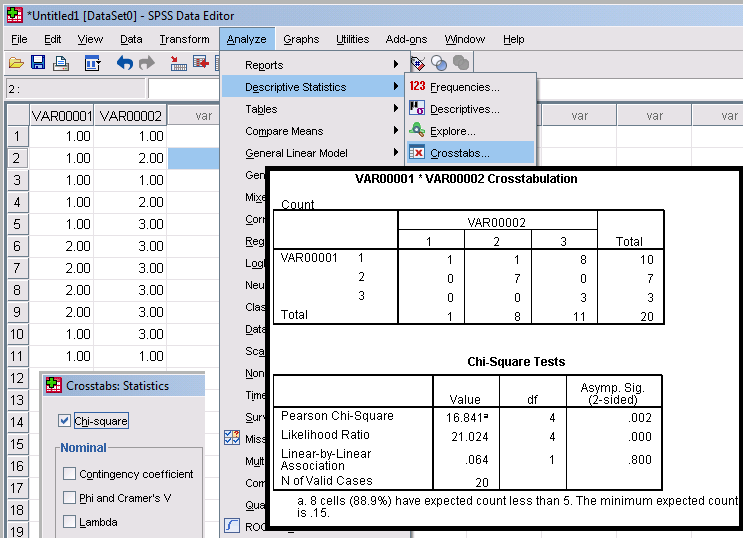This screenshot has height=538, width=743.
Task: Select row header 11
Action: coord(18,356)
